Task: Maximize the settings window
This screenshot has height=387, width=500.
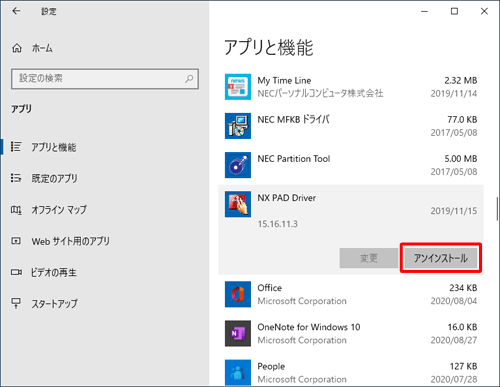Action: 454,11
